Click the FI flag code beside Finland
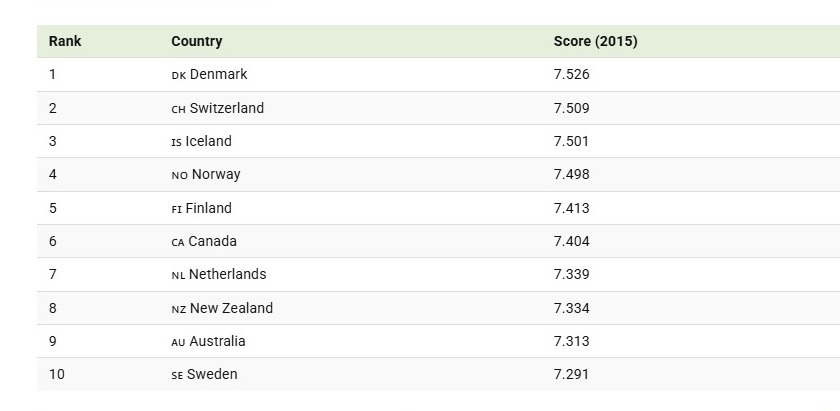 (x=177, y=209)
